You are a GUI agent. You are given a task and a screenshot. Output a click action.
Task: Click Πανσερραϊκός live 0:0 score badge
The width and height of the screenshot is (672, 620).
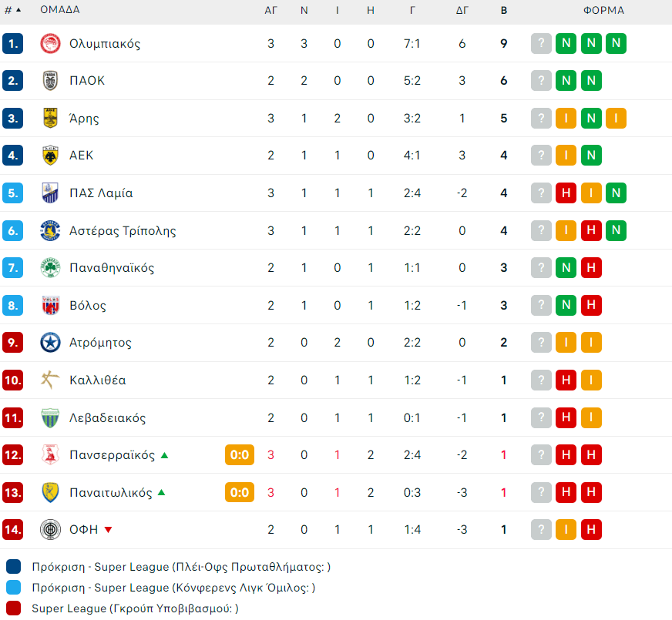coord(239,455)
